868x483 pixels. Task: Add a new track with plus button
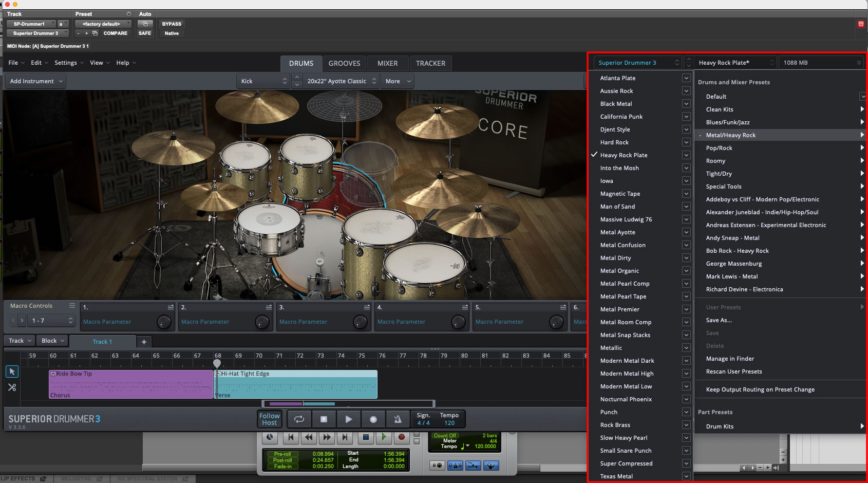144,342
